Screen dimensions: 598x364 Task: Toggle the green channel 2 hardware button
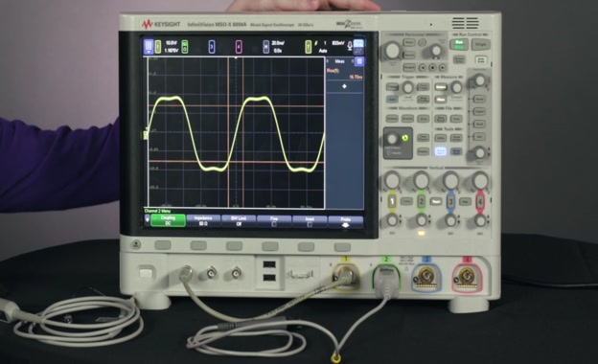422,201
